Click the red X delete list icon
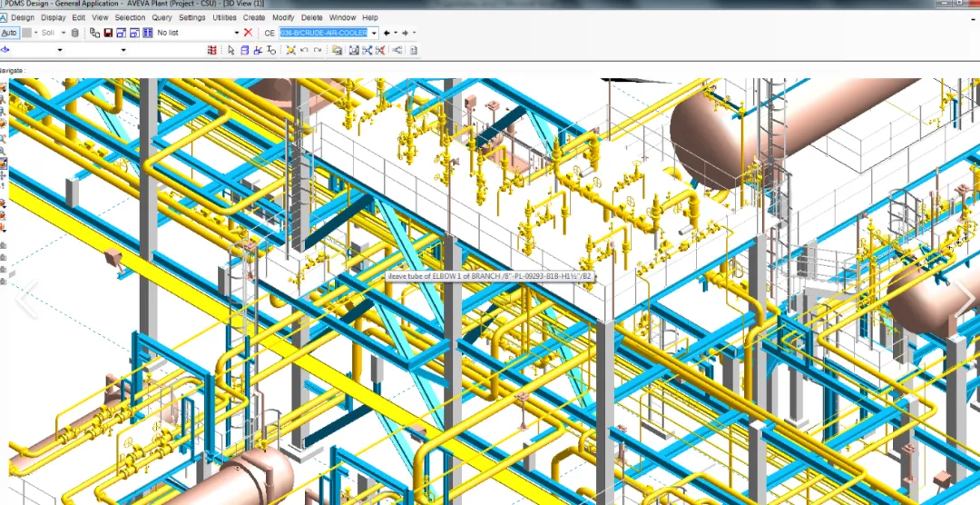The width and height of the screenshot is (980, 505). [x=248, y=33]
